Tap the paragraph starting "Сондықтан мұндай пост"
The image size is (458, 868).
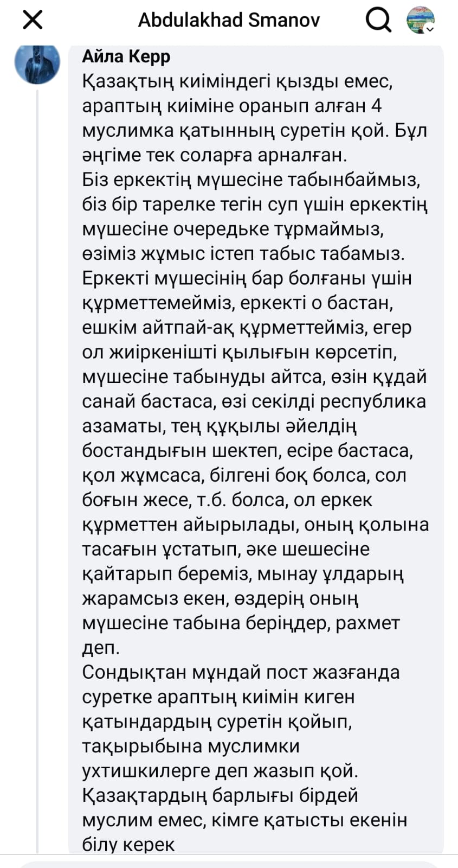[x=241, y=672]
